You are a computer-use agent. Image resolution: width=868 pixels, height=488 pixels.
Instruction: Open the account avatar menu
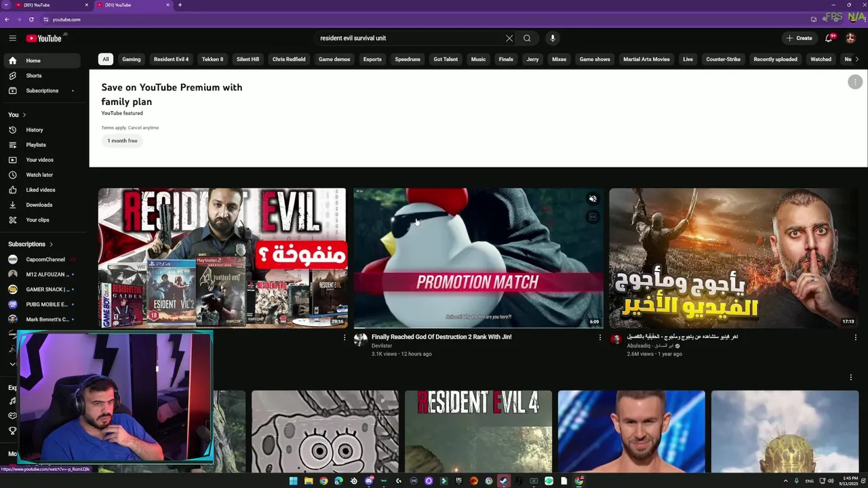(850, 38)
